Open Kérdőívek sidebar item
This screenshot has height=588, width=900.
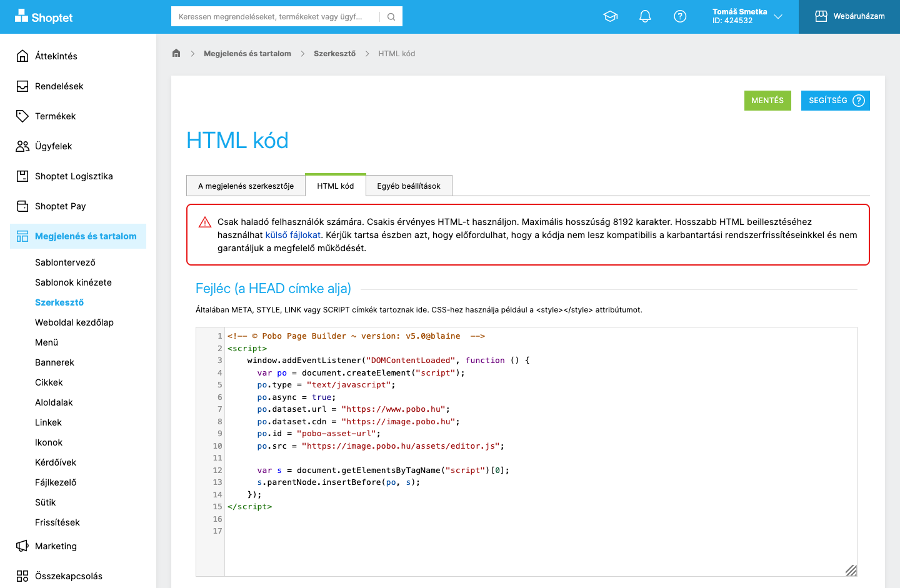coord(56,462)
